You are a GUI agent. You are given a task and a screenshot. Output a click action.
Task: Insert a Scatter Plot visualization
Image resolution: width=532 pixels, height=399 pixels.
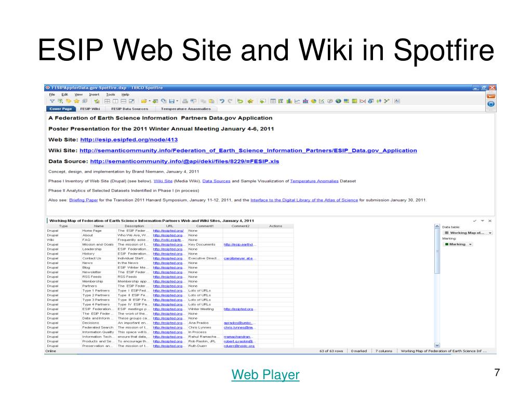tap(321, 101)
